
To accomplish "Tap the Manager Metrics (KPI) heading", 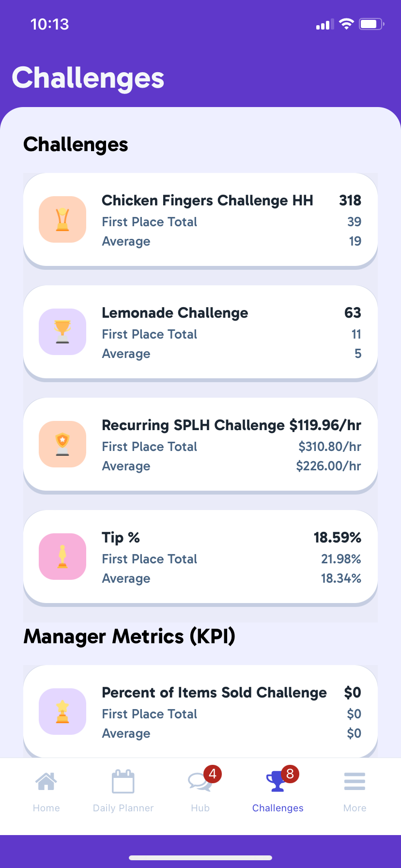I will tap(129, 636).
